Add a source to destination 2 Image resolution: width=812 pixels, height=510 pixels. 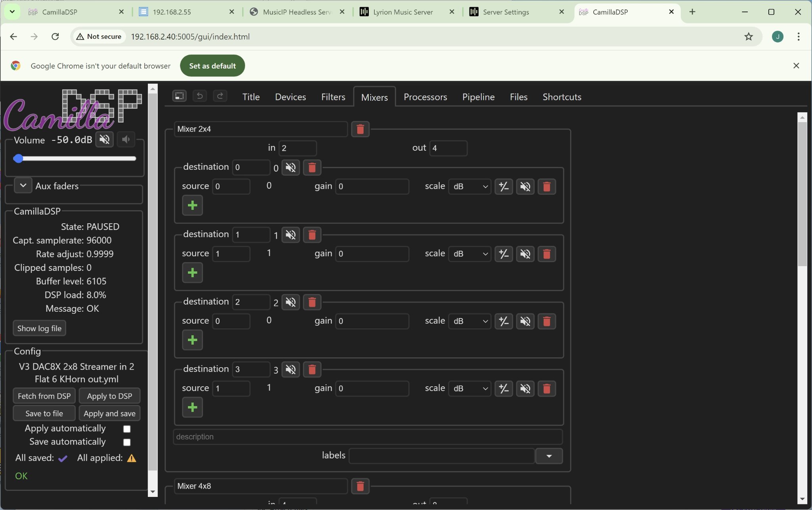tap(192, 340)
